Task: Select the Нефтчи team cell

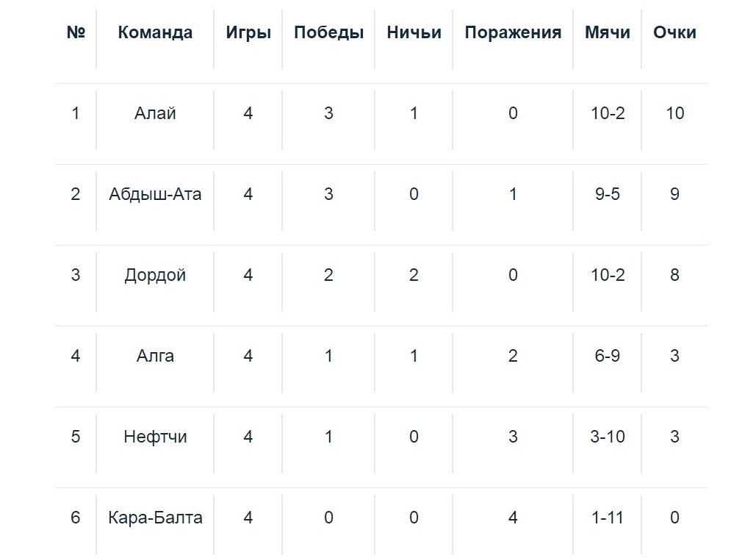Action: tap(155, 437)
